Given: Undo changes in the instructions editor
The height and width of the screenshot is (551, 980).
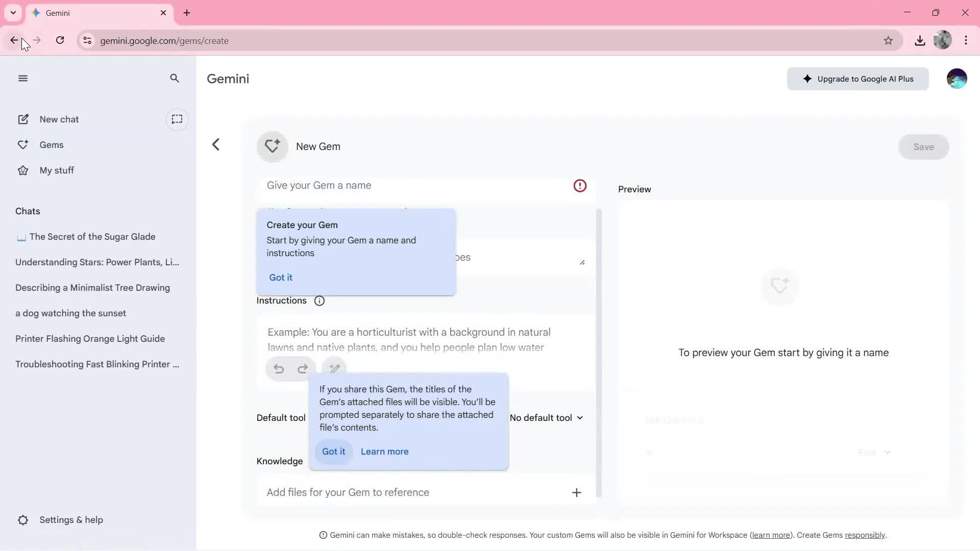Looking at the screenshot, I should pyautogui.click(x=279, y=368).
